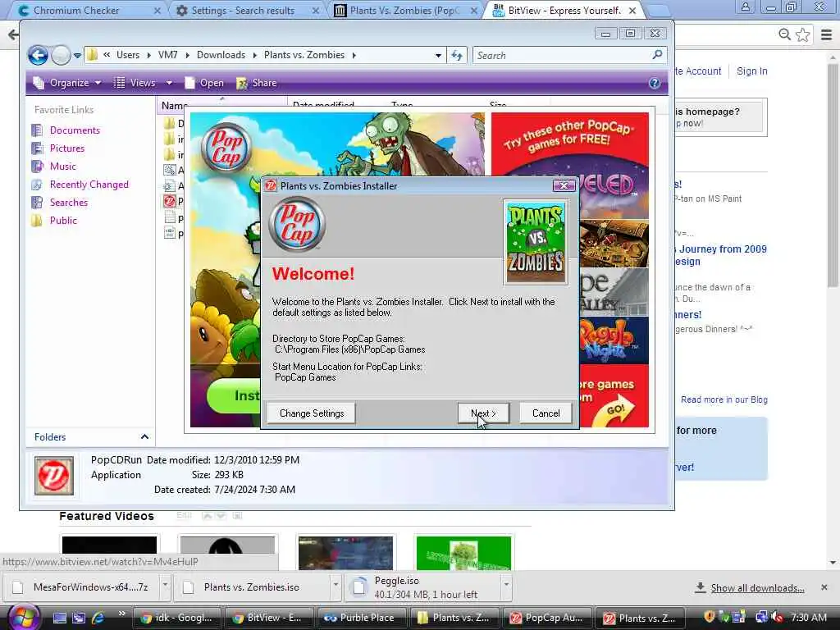Click the Name column header
The image size is (840, 630).
[223, 105]
